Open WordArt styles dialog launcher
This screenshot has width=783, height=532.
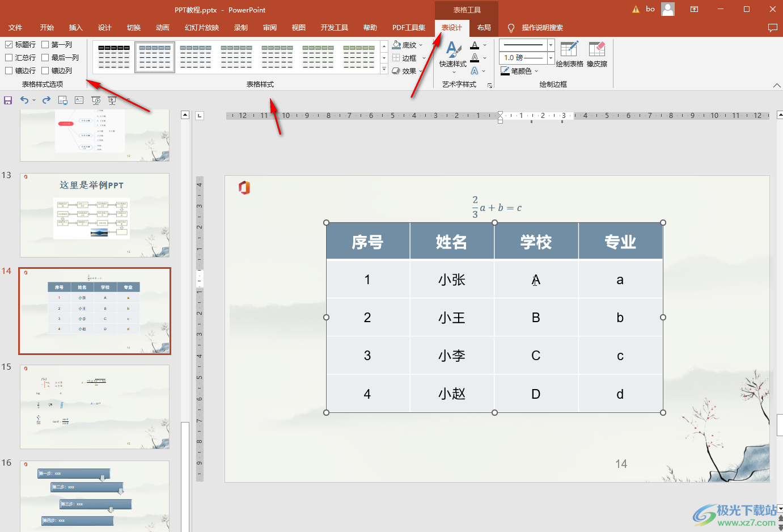coord(490,86)
